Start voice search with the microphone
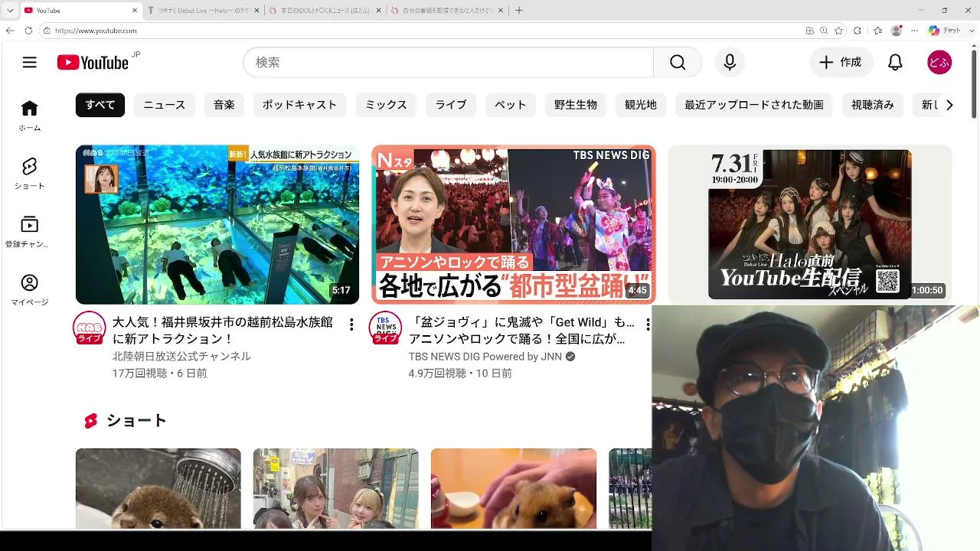 (x=730, y=62)
